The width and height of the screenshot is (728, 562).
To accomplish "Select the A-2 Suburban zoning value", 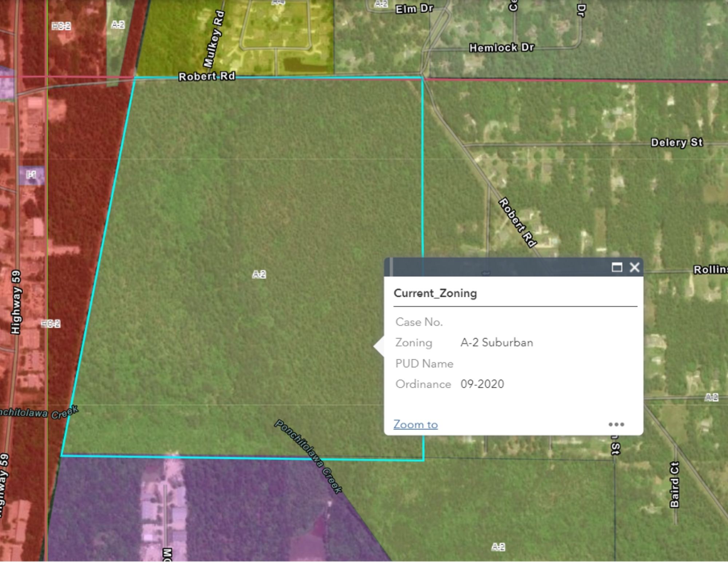I will (497, 342).
